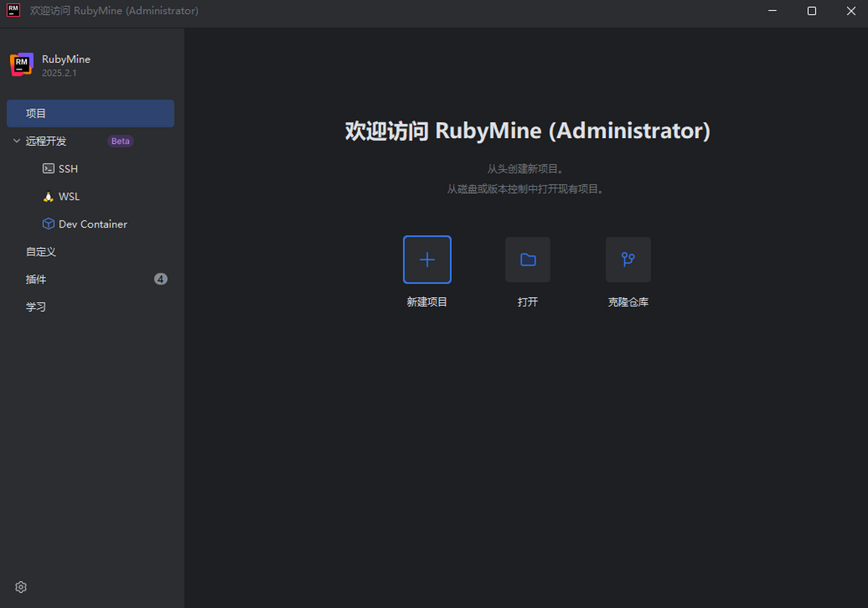This screenshot has height=608, width=868.
Task: Select the WSL remote development icon
Action: pyautogui.click(x=47, y=196)
